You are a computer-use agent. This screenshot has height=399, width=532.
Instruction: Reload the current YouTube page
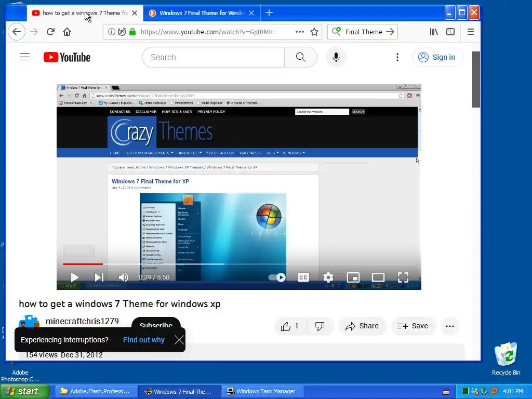click(50, 32)
